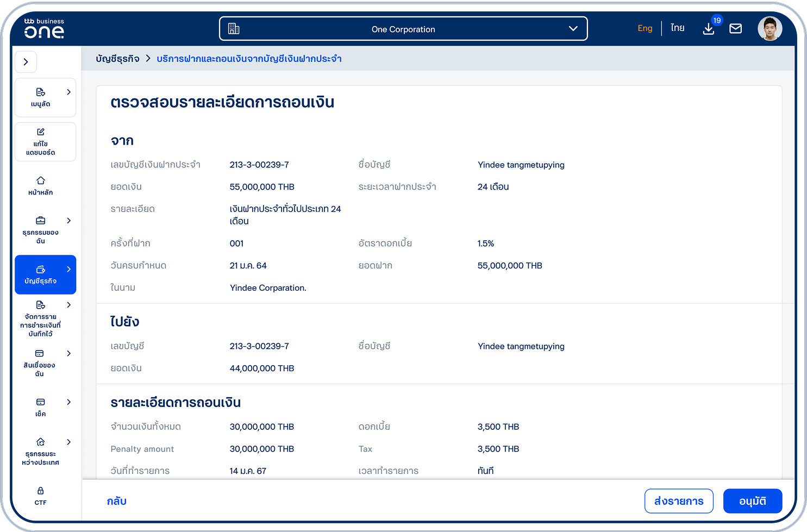Click the บริการฝากและถอนเงิน breadcrumb link

(249, 59)
